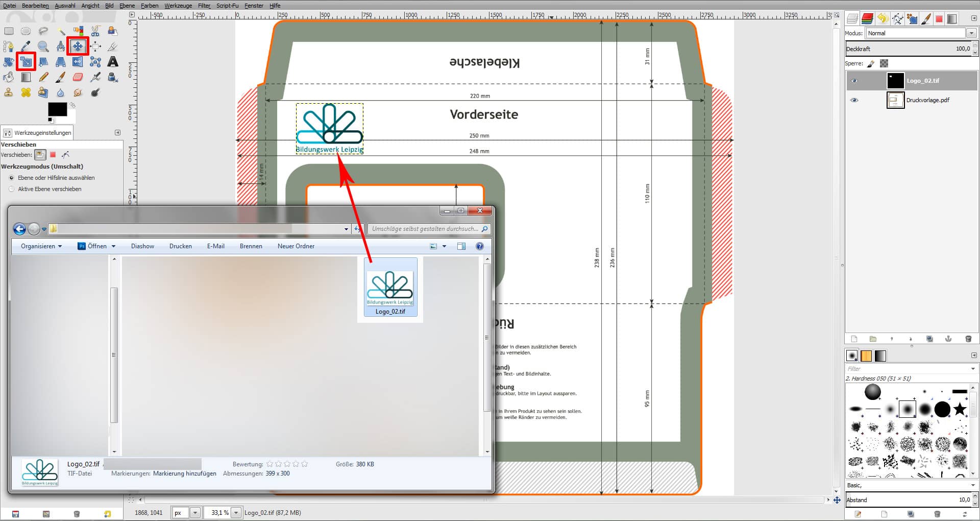Image resolution: width=980 pixels, height=521 pixels.
Task: Open the zoom level 33,1% dropdown
Action: pos(236,512)
